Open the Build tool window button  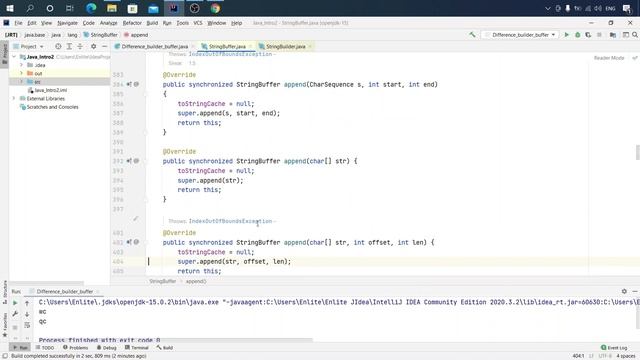165,348
